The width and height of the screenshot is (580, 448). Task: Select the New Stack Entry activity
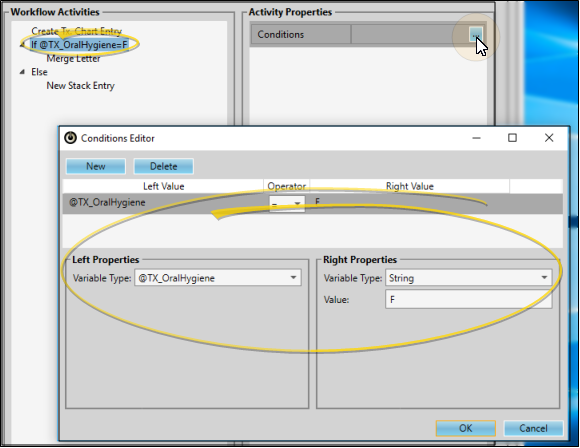pyautogui.click(x=81, y=85)
